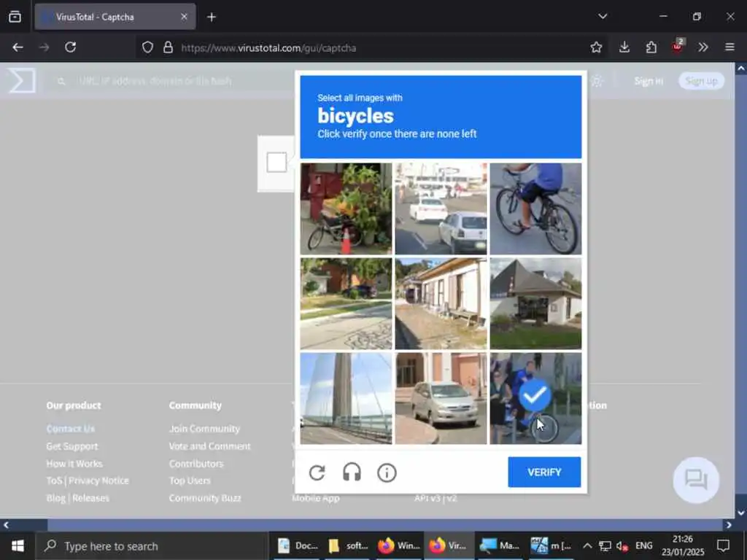
Task: Open the Community Buzz link
Action: tap(205, 497)
